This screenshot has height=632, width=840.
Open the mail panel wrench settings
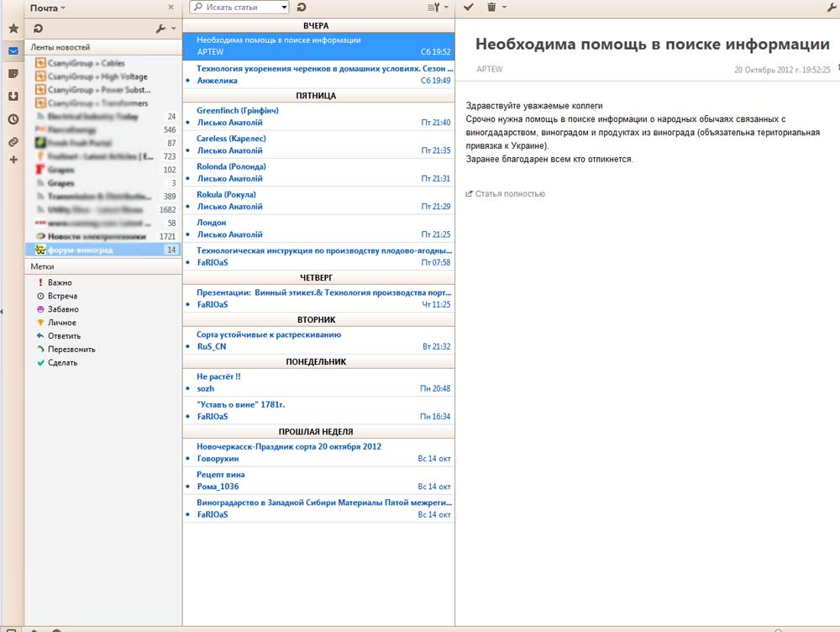[x=160, y=29]
